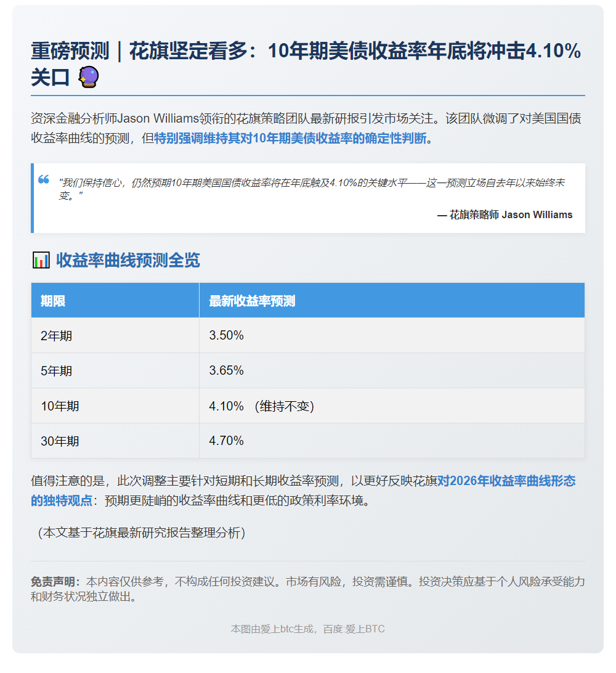Open the blue link about 10年期美债收益率的确定性判断
Viewport: 616px width, 673px height.
290,138
